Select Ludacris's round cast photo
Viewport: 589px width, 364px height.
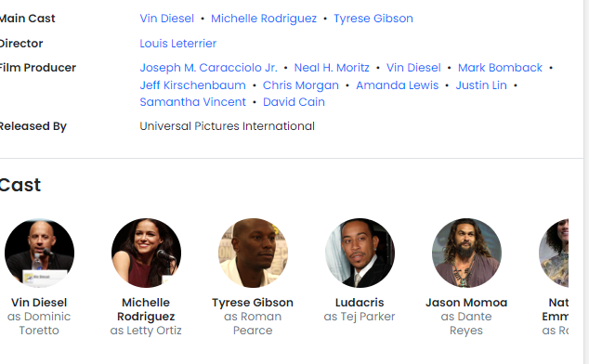click(x=360, y=253)
